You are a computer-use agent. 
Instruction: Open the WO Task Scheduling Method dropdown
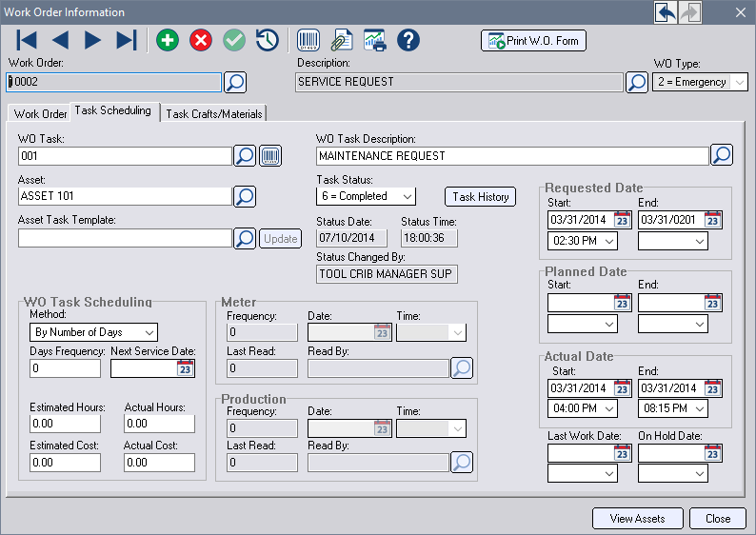[149, 332]
